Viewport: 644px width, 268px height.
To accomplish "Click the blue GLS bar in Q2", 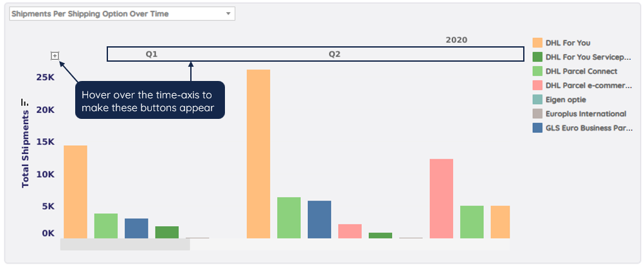I will (319, 220).
